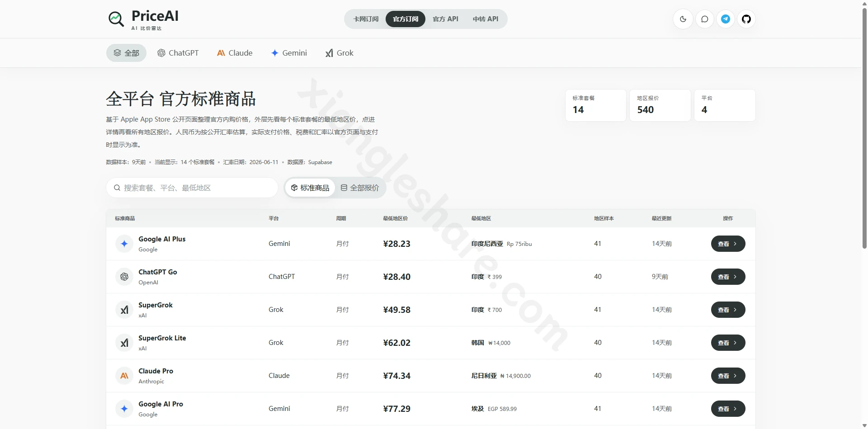Click the 平台 4 stat card
The height and width of the screenshot is (429, 868).
[725, 105]
